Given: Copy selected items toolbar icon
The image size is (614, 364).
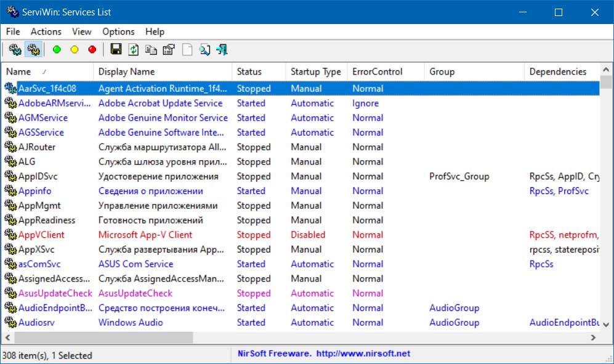Looking at the screenshot, I should 151,50.
